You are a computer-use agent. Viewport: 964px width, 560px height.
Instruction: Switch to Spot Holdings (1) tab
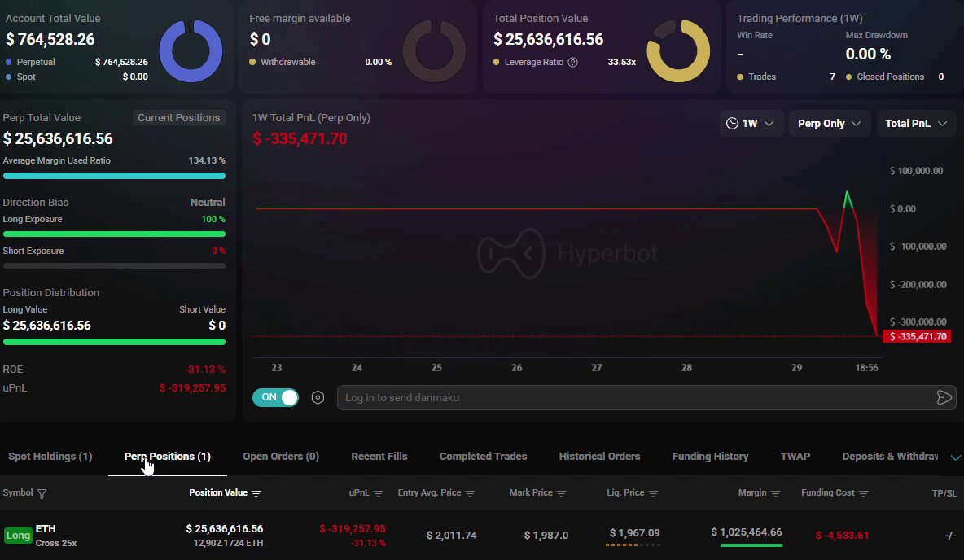pos(50,456)
